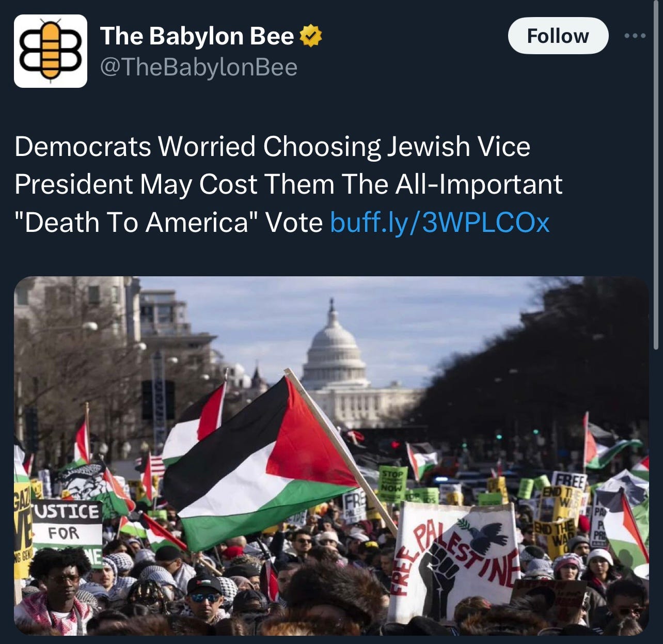Open the buff.ly/3WPLCOx link
Image resolution: width=663 pixels, height=644 pixels.
pyautogui.click(x=439, y=223)
